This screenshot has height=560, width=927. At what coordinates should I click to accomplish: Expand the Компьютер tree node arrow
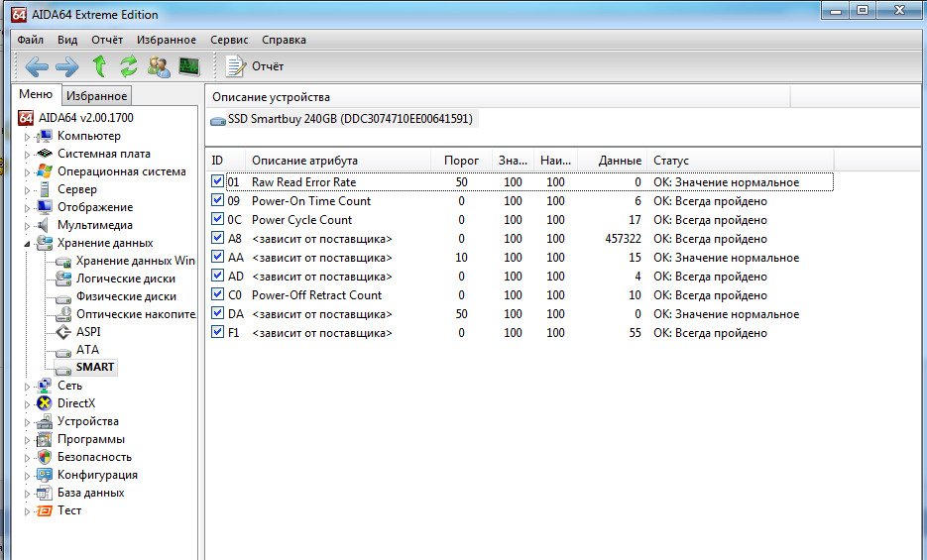click(27, 137)
